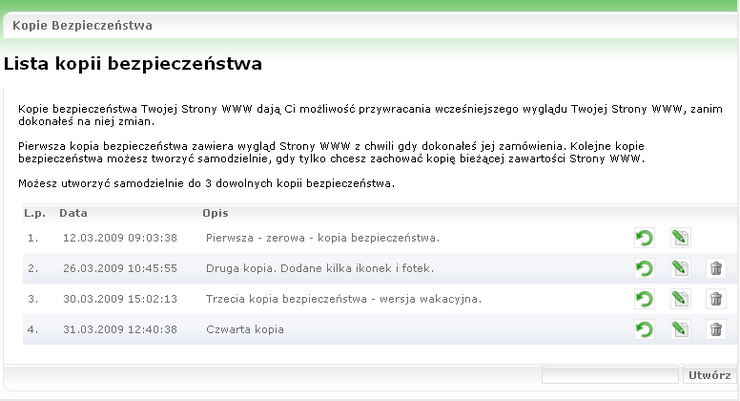
Task: Select the row dated 31.03.2009 12:40:38
Action: [379, 329]
